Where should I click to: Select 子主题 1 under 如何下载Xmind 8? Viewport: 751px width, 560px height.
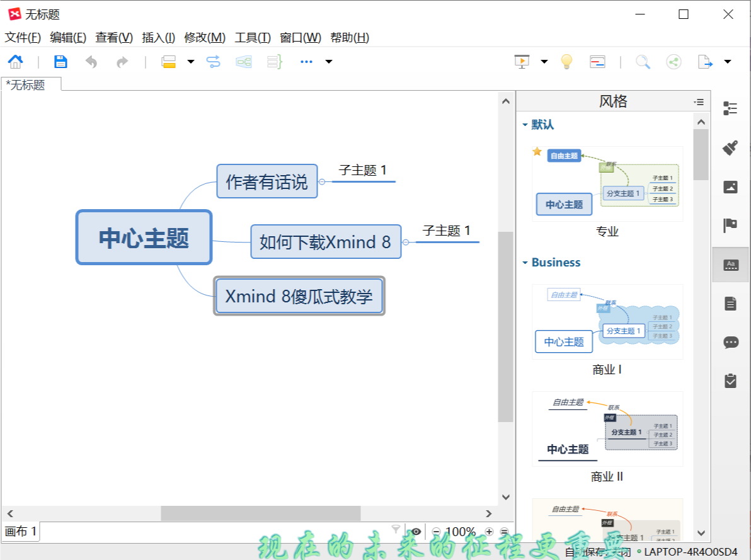click(x=447, y=231)
